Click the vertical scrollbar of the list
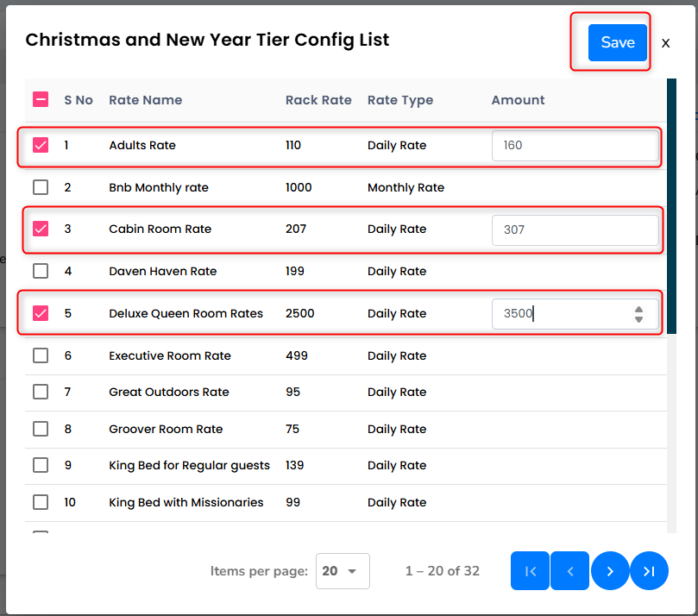 671,207
